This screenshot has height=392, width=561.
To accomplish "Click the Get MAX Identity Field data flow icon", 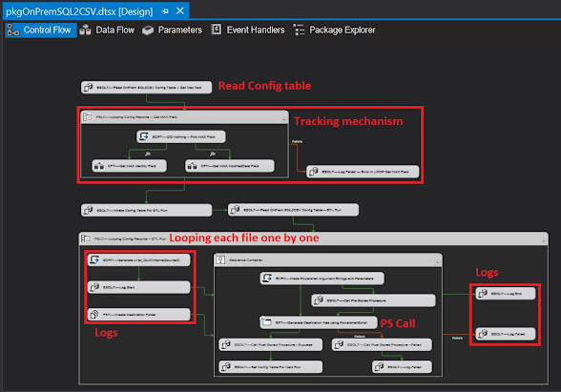I will coord(99,166).
